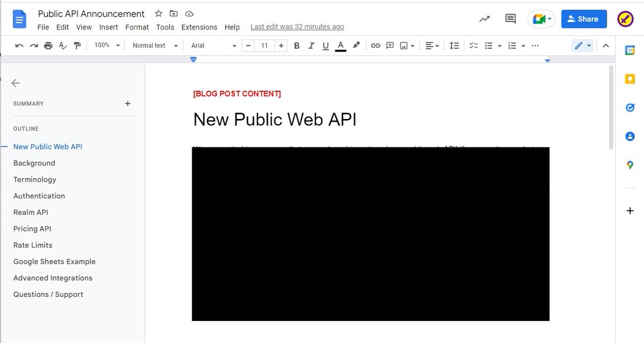Open the Edit menu
The height and width of the screenshot is (343, 644).
pos(62,27)
